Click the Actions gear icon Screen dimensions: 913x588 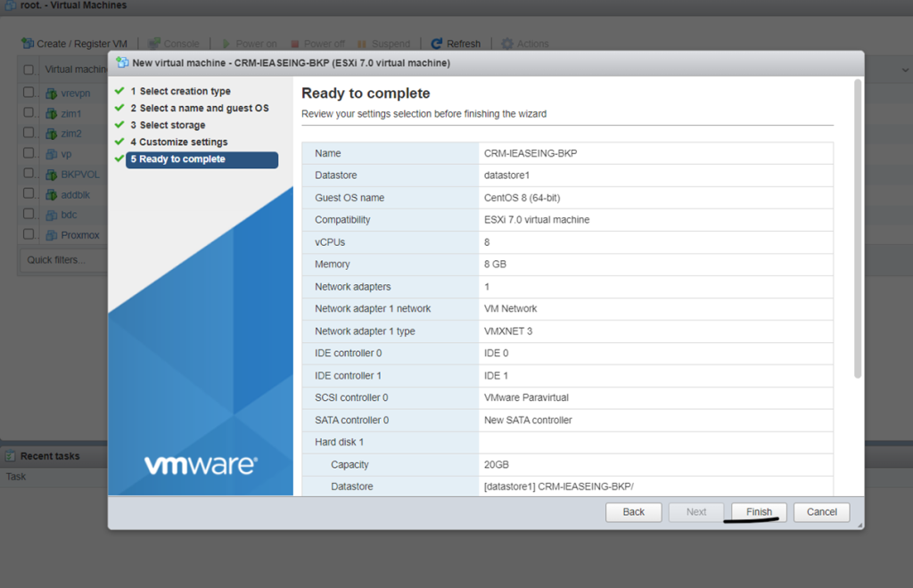(507, 44)
